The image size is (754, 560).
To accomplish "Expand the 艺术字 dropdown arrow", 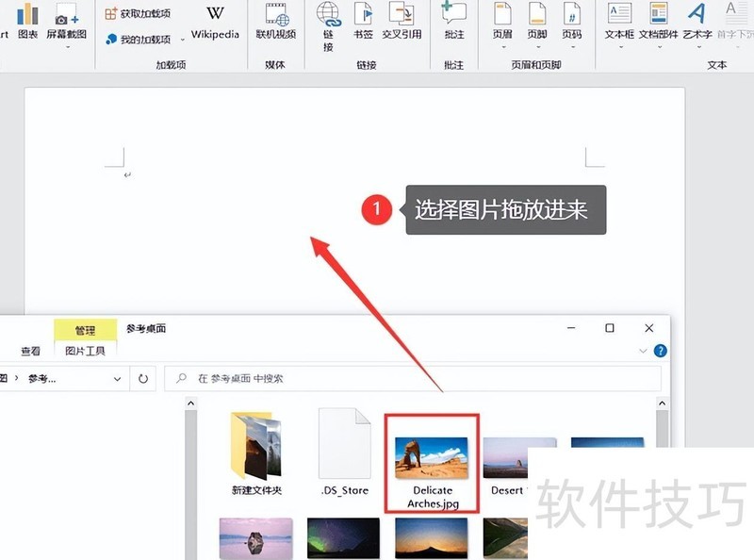I will click(x=698, y=47).
